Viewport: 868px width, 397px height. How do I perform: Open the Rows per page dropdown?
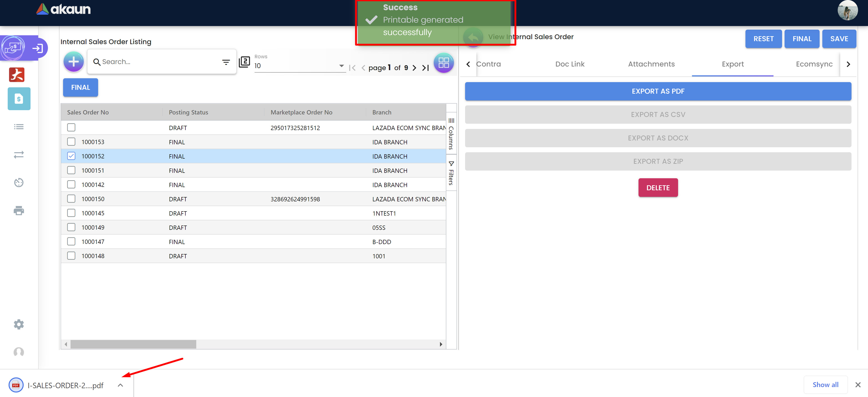point(299,66)
